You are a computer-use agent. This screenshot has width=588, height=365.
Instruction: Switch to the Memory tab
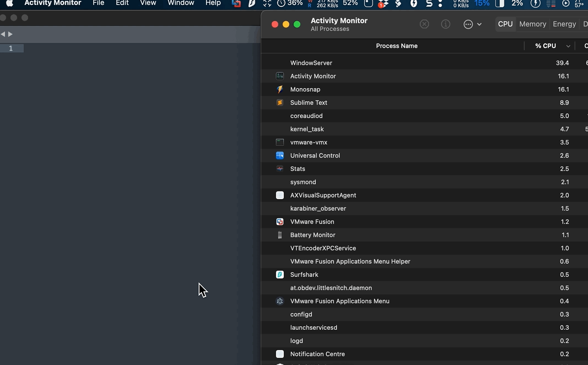click(532, 24)
